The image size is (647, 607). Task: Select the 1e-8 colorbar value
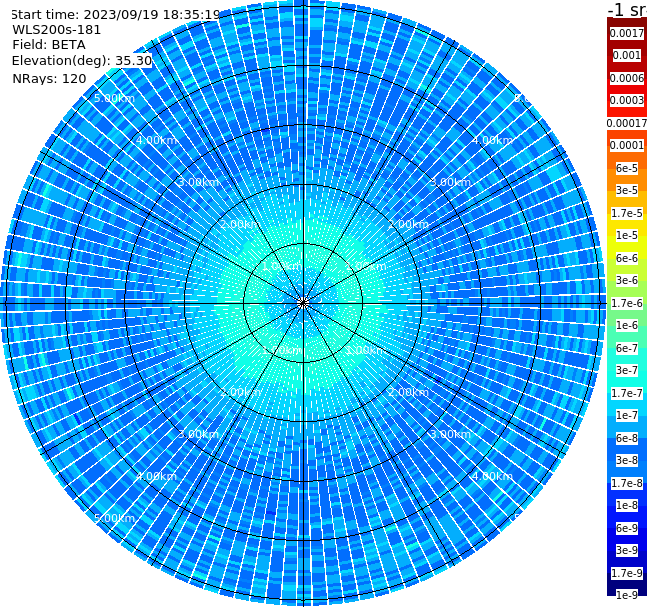click(627, 505)
